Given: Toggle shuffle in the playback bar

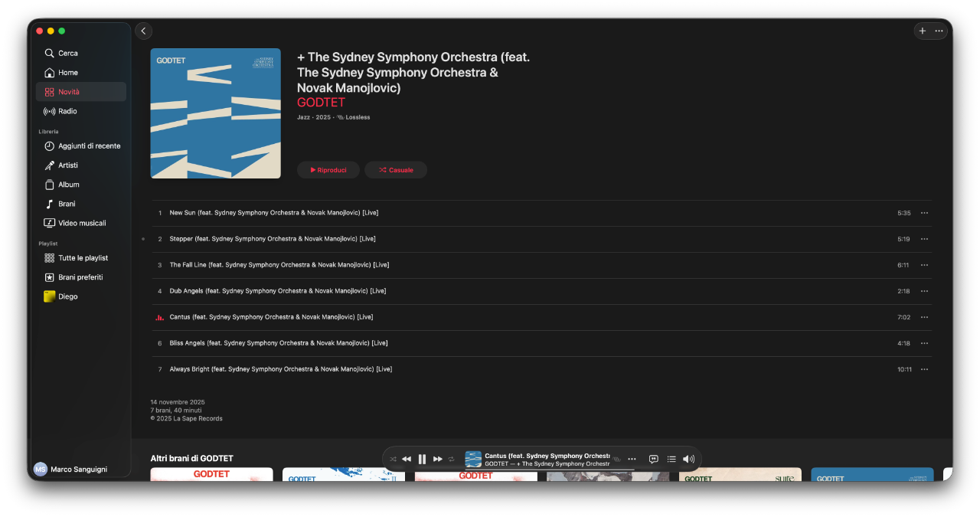Looking at the screenshot, I should (x=394, y=459).
